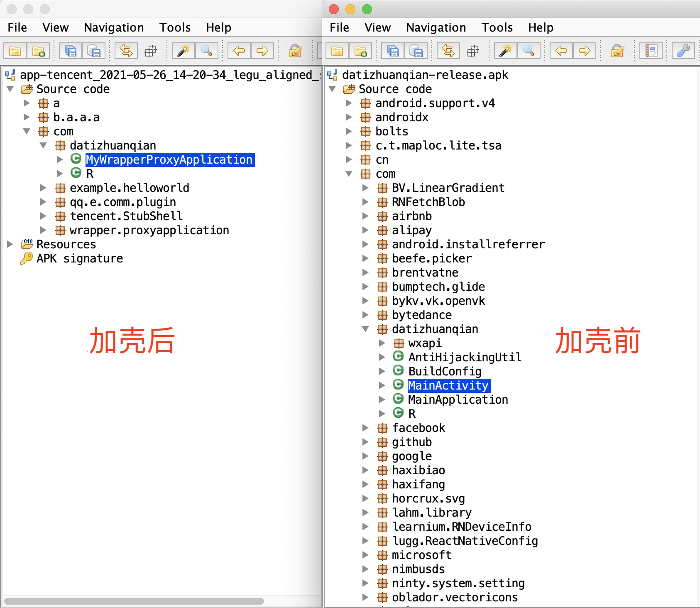The height and width of the screenshot is (608, 700).
Task: Navigate forward using the right arrow icon
Action: (x=262, y=51)
